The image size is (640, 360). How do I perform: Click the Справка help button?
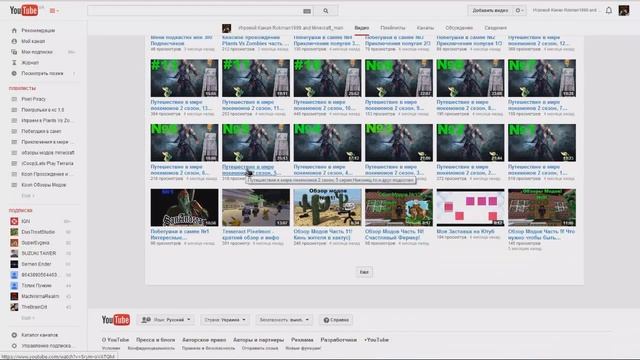pos(336,320)
